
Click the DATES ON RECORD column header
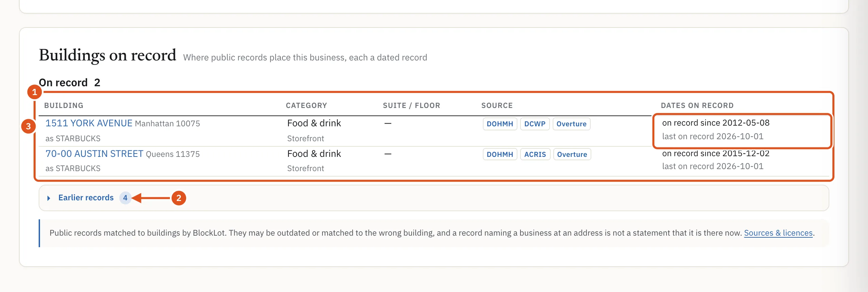[697, 106]
